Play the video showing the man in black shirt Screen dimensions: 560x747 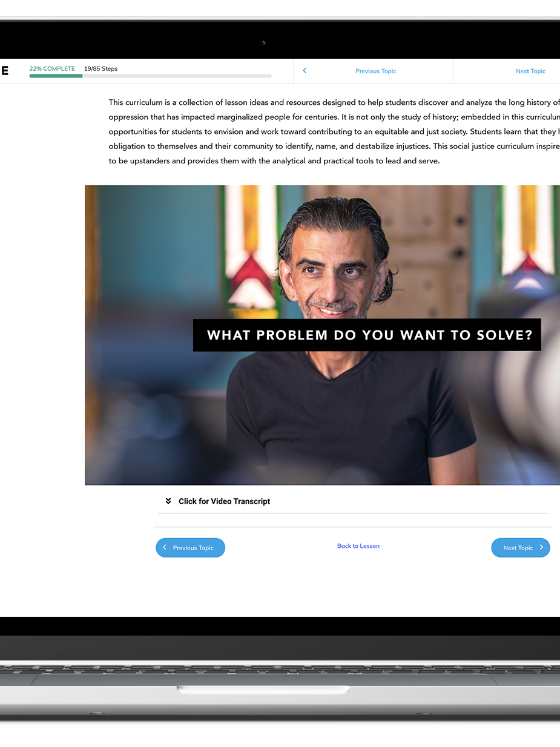coord(322,335)
